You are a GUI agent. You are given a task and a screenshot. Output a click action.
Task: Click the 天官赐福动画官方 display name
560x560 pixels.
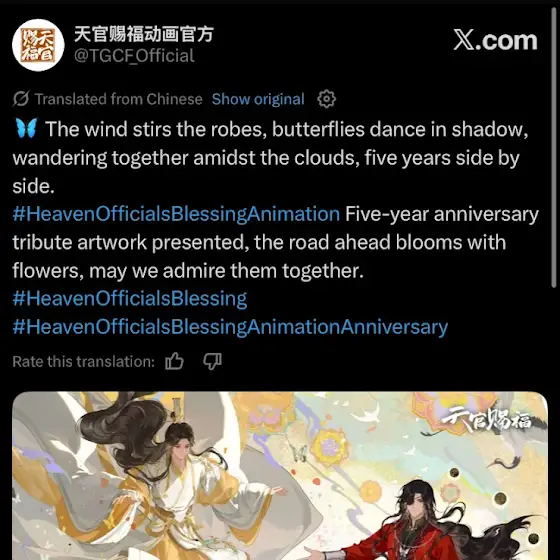click(x=144, y=34)
